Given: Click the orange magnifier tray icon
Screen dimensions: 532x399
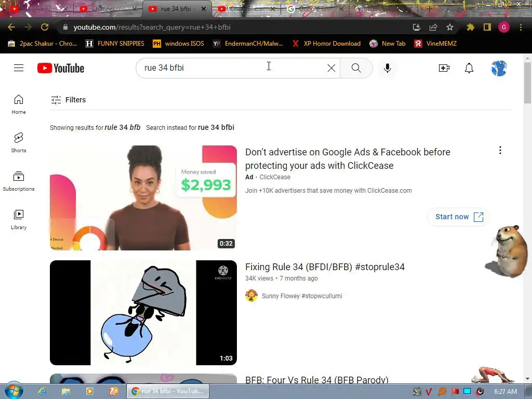Looking at the screenshot, I should (442, 392).
